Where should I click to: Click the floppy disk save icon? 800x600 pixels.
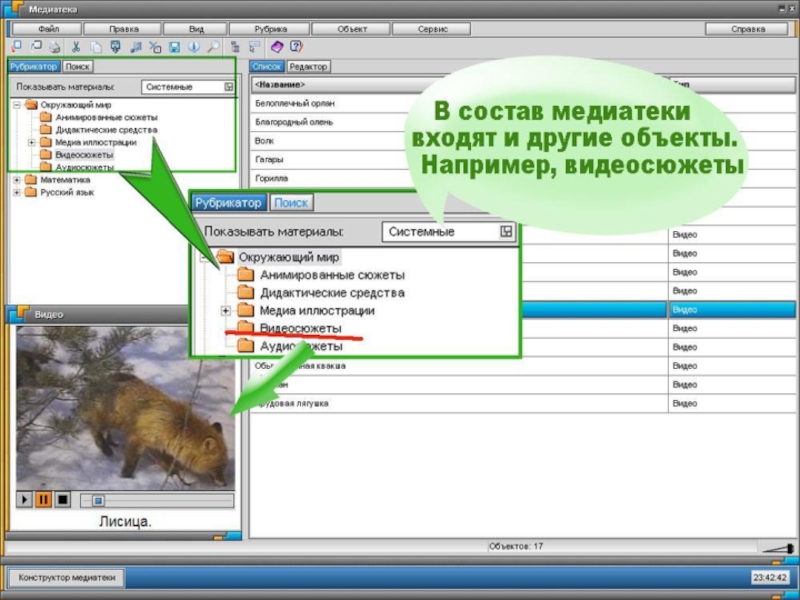tap(174, 46)
